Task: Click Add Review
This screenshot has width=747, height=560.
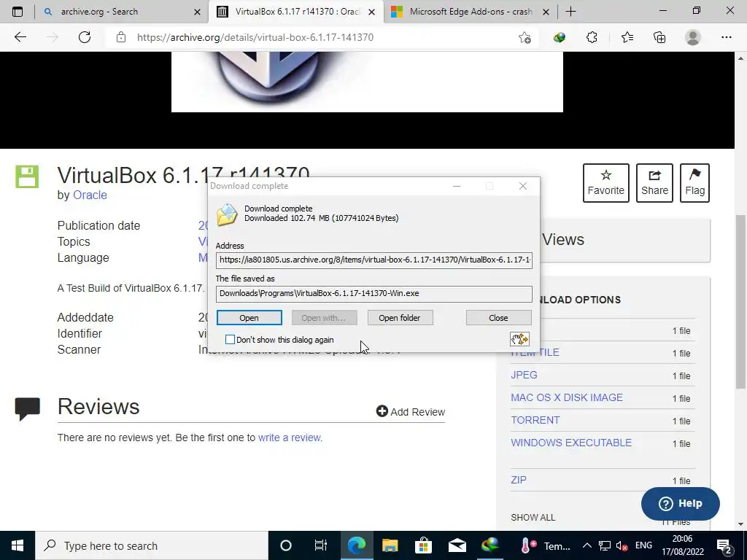Action: pos(411,411)
